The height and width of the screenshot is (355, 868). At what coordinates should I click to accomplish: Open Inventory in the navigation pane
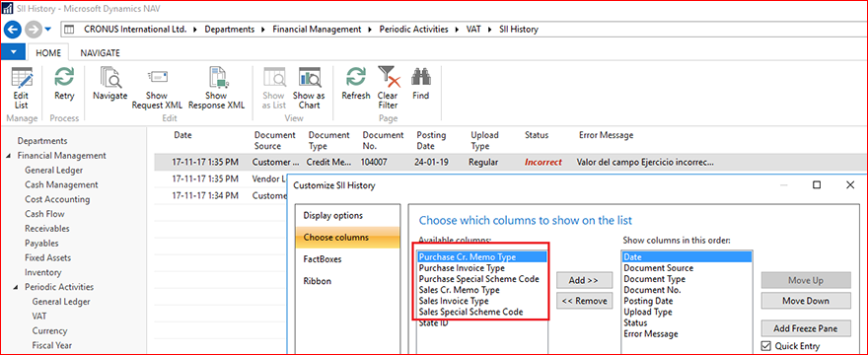click(42, 272)
